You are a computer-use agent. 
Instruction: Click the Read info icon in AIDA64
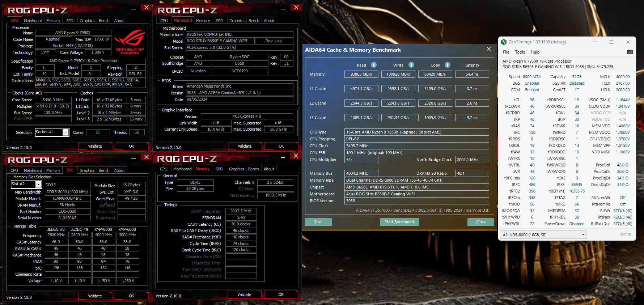[374, 65]
